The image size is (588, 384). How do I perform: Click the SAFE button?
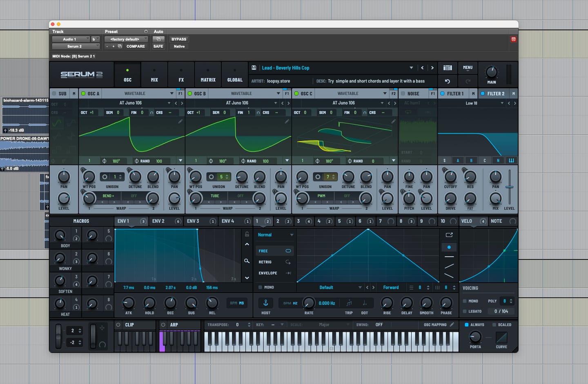(x=158, y=47)
